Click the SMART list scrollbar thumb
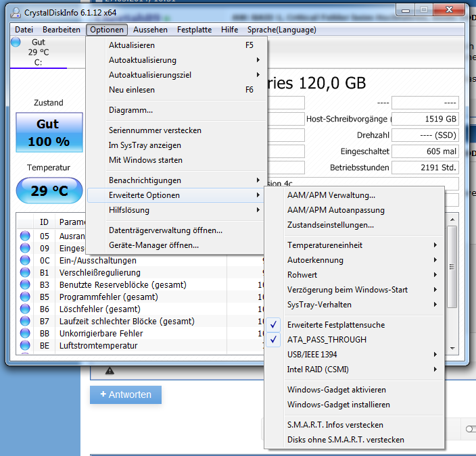 click(452, 267)
